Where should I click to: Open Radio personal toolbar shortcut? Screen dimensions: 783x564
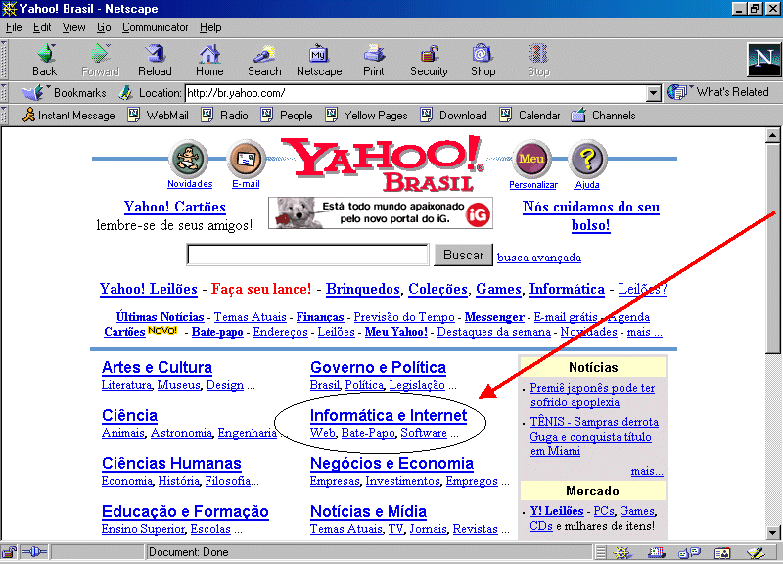[225, 115]
